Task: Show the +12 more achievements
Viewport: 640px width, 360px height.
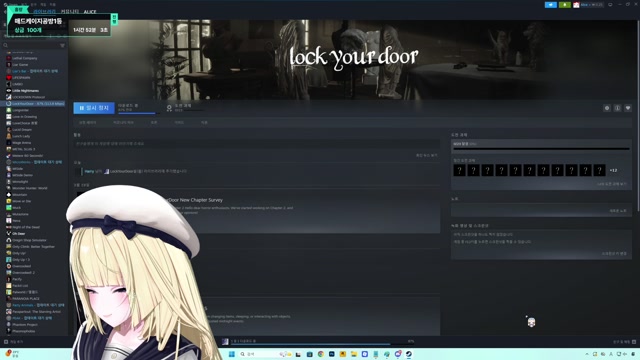Action: point(613,170)
